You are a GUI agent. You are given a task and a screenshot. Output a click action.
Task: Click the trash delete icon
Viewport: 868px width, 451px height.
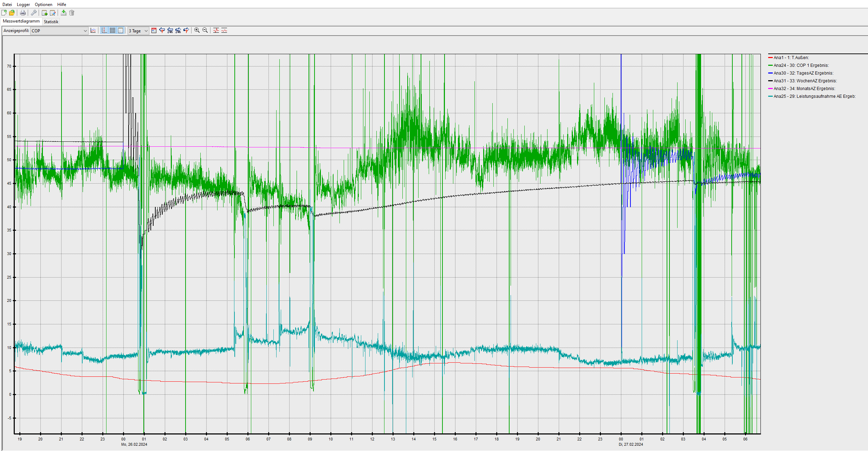tap(72, 13)
